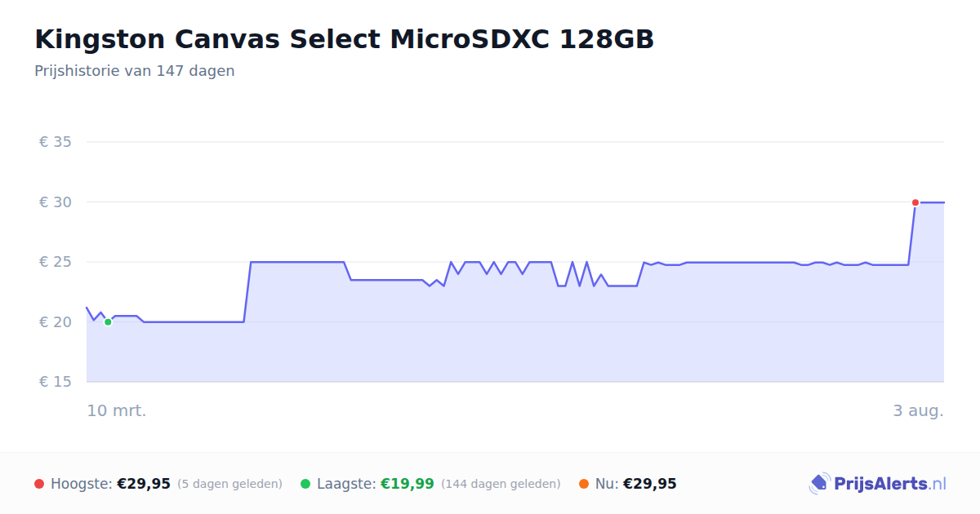
Task: Click the orange Nu legend dot
Action: (584, 484)
